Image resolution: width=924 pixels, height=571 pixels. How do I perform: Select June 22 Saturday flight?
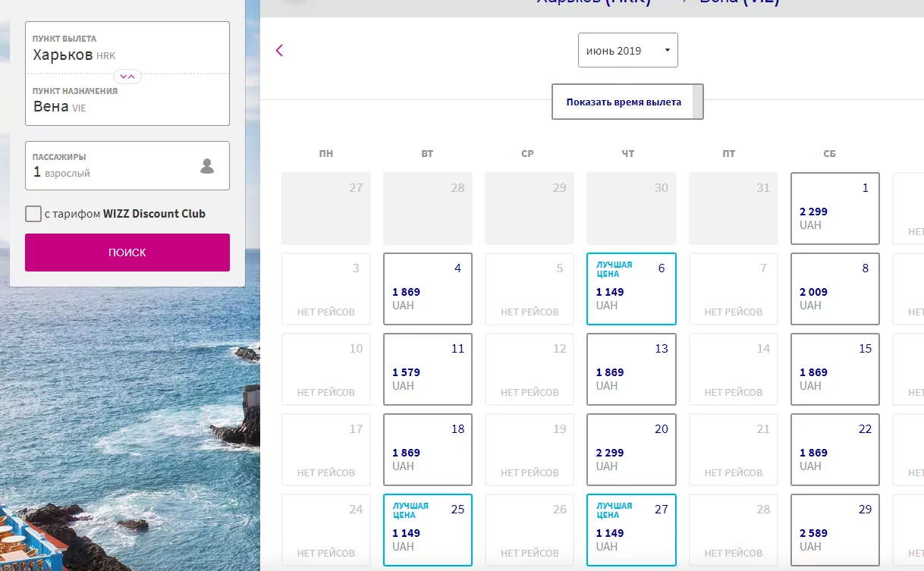(x=835, y=450)
